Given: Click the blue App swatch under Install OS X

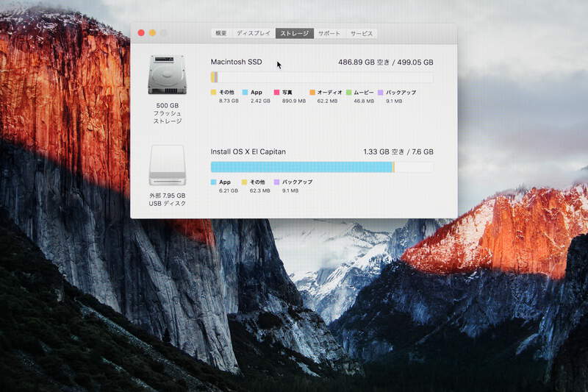Looking at the screenshot, I should [214, 182].
